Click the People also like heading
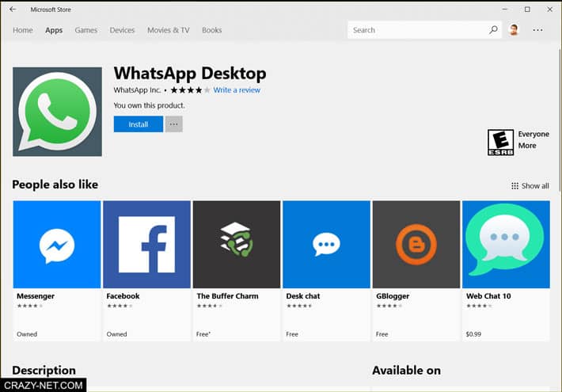This screenshot has height=392, width=562. coord(55,185)
